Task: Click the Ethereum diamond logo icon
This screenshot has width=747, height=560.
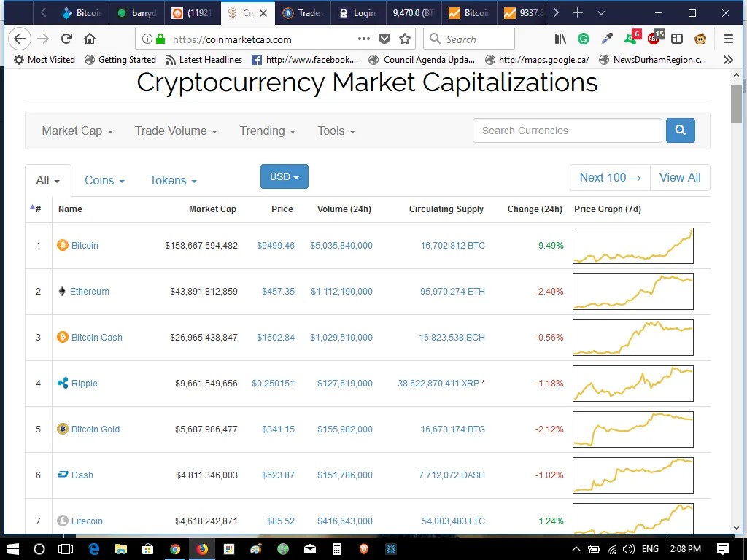Action: pyautogui.click(x=62, y=291)
